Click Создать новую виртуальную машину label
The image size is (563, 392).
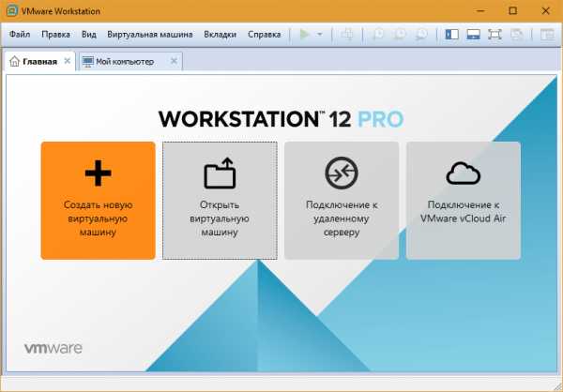[x=98, y=219]
